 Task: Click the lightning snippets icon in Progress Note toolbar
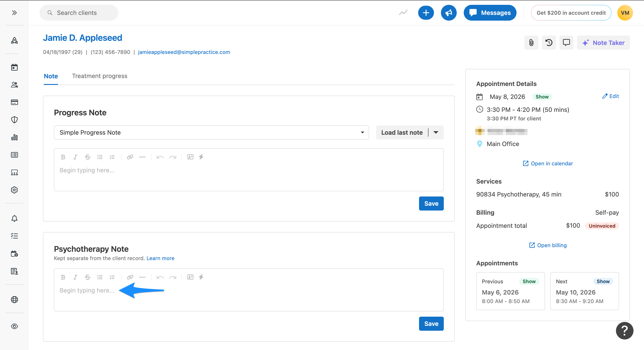(x=201, y=157)
